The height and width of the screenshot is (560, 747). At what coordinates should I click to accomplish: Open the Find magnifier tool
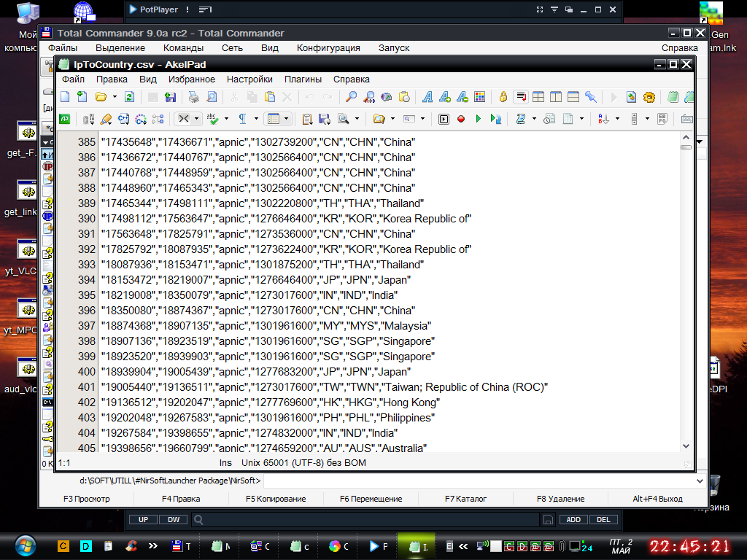click(351, 97)
